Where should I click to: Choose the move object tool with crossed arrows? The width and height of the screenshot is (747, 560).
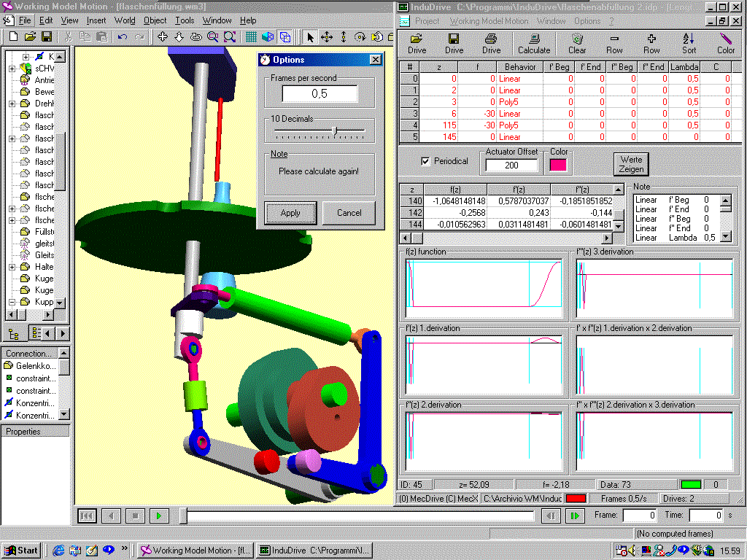(x=327, y=36)
